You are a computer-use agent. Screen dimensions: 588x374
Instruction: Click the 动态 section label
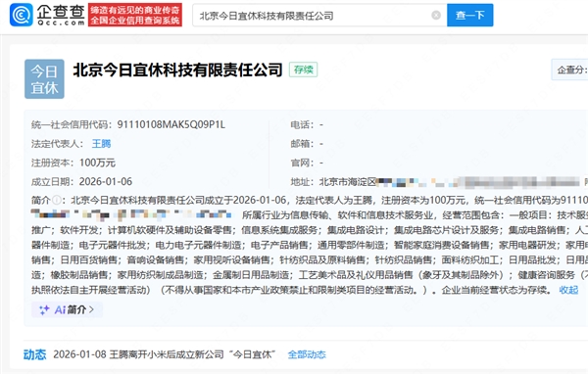coord(35,354)
